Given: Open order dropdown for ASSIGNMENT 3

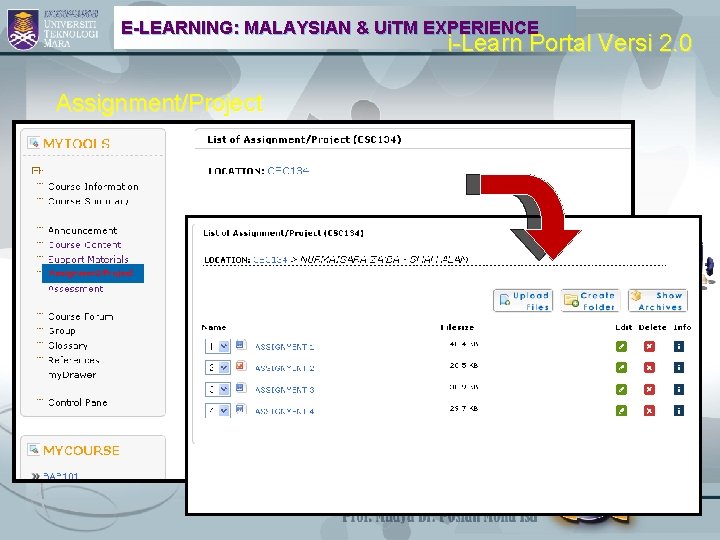Looking at the screenshot, I should click(x=218, y=389).
